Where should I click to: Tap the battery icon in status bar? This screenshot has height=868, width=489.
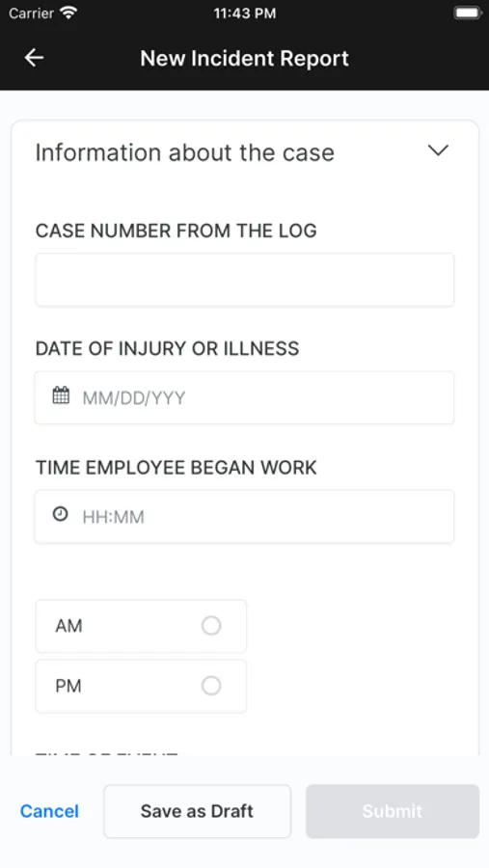[468, 14]
